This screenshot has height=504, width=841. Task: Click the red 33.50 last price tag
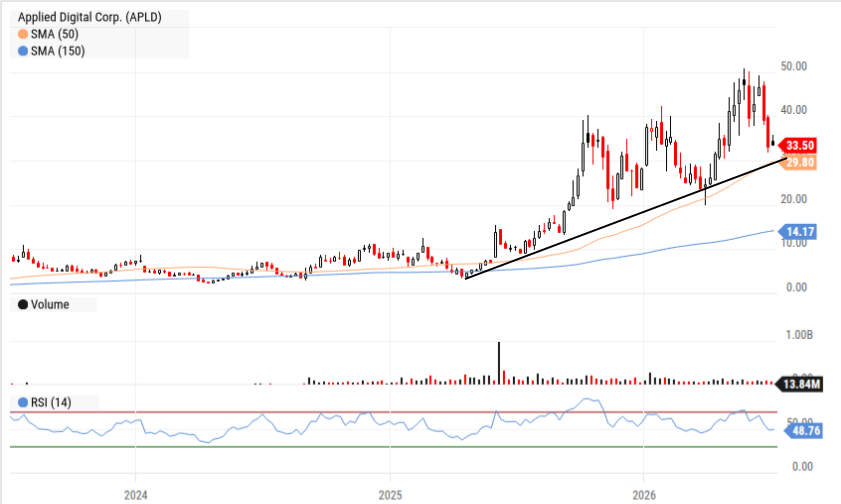pyautogui.click(x=798, y=145)
